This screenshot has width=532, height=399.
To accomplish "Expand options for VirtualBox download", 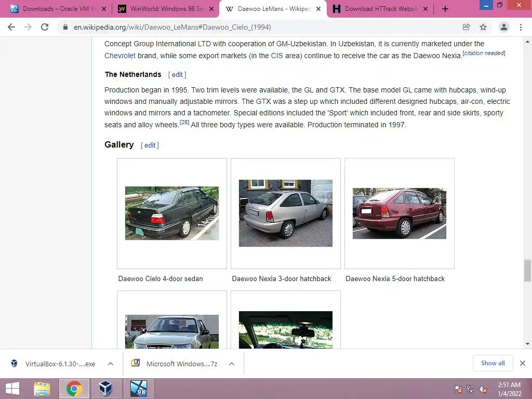I will [x=111, y=364].
